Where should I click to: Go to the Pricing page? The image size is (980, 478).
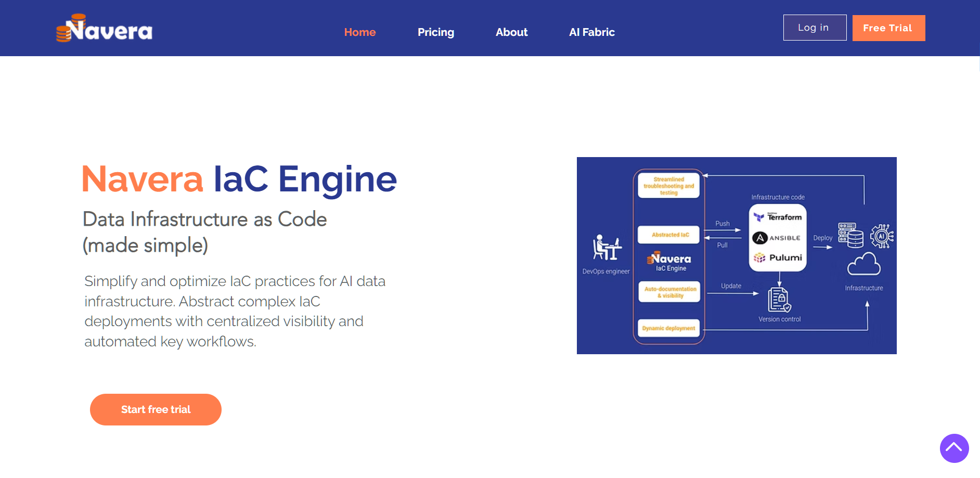436,32
